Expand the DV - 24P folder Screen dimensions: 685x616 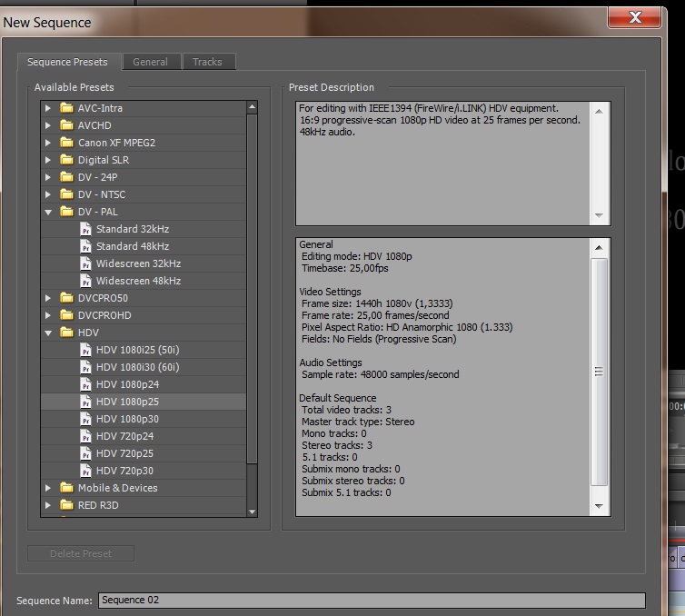coord(48,177)
